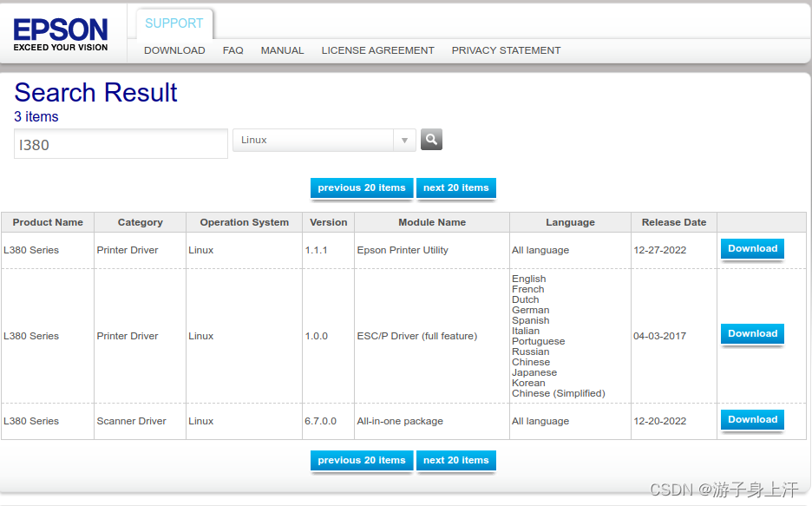Click the Release Date column header
Screen dimensions: 812x506
(674, 222)
